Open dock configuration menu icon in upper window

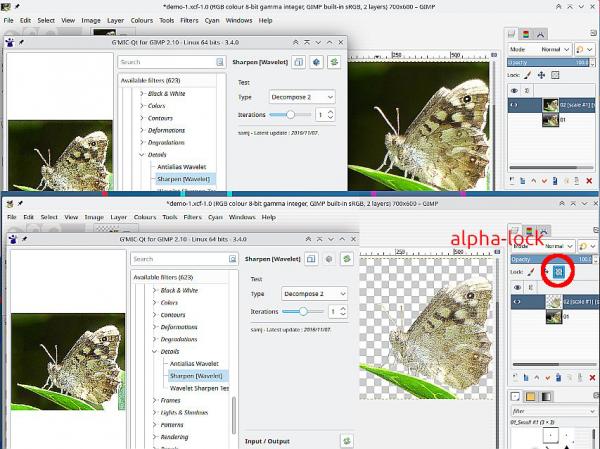593,33
